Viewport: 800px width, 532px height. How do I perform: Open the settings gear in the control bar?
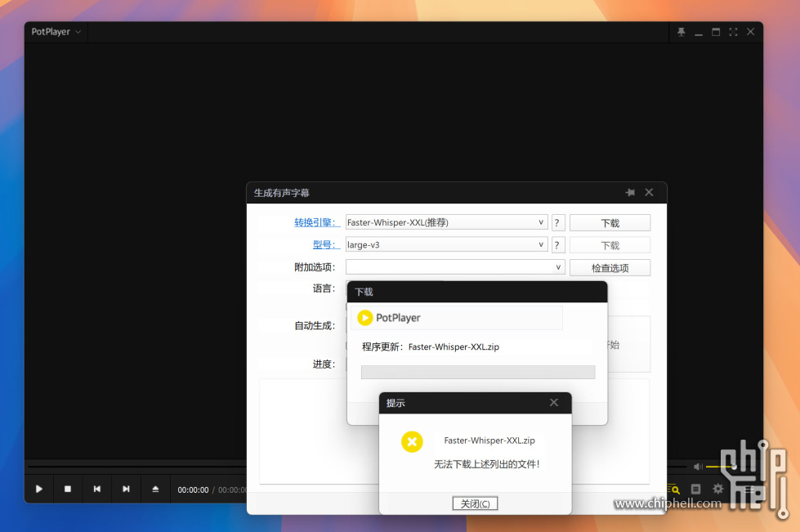click(717, 489)
